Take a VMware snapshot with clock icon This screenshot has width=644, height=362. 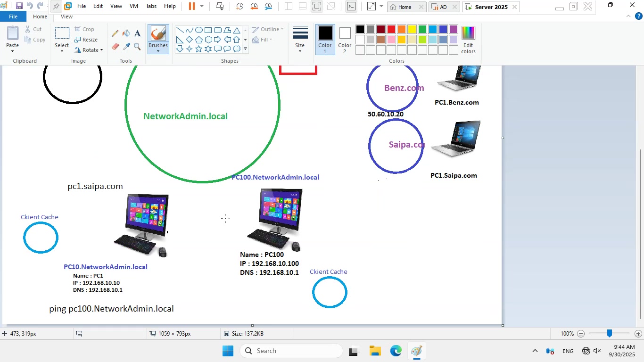(240, 6)
